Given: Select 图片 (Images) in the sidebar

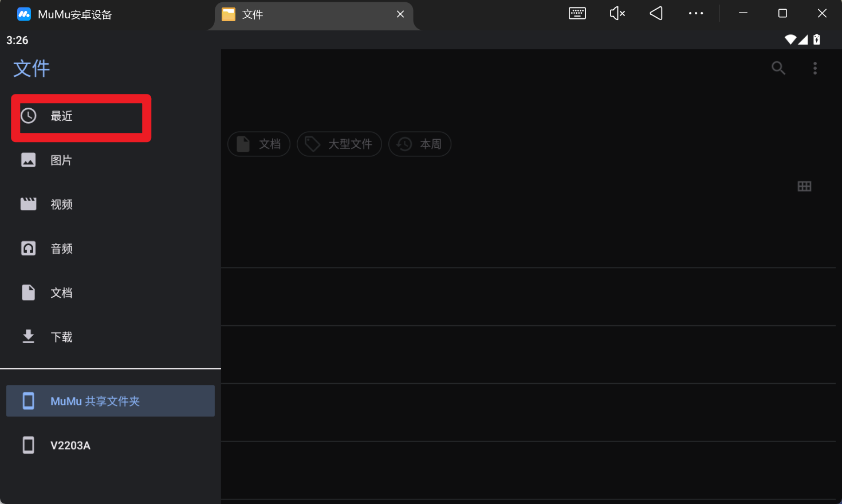Looking at the screenshot, I should 61,160.
